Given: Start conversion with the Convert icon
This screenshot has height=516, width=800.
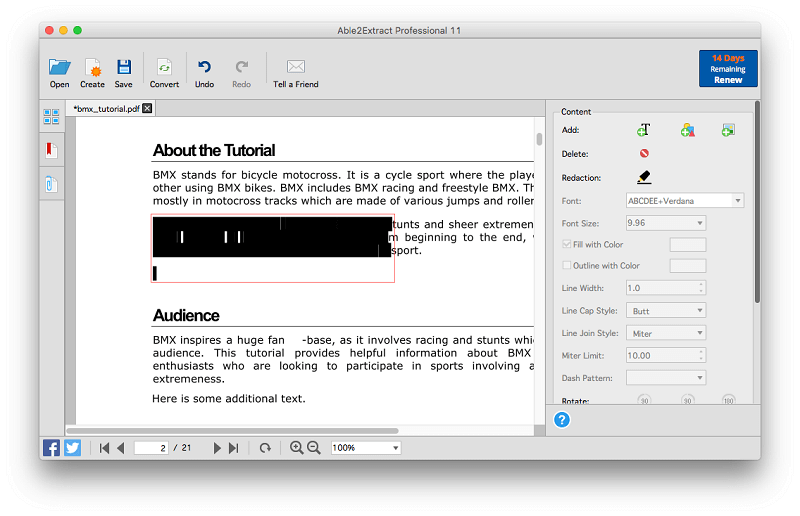Looking at the screenshot, I should coord(164,73).
